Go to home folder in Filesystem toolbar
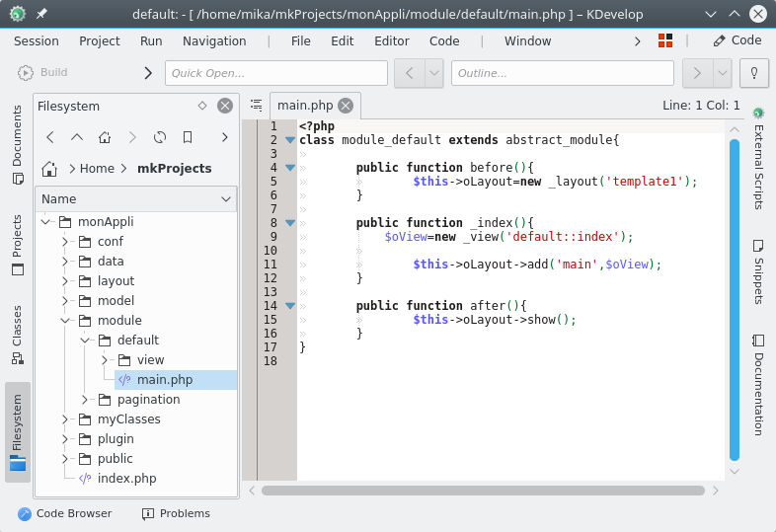The width and height of the screenshot is (776, 532). click(105, 137)
